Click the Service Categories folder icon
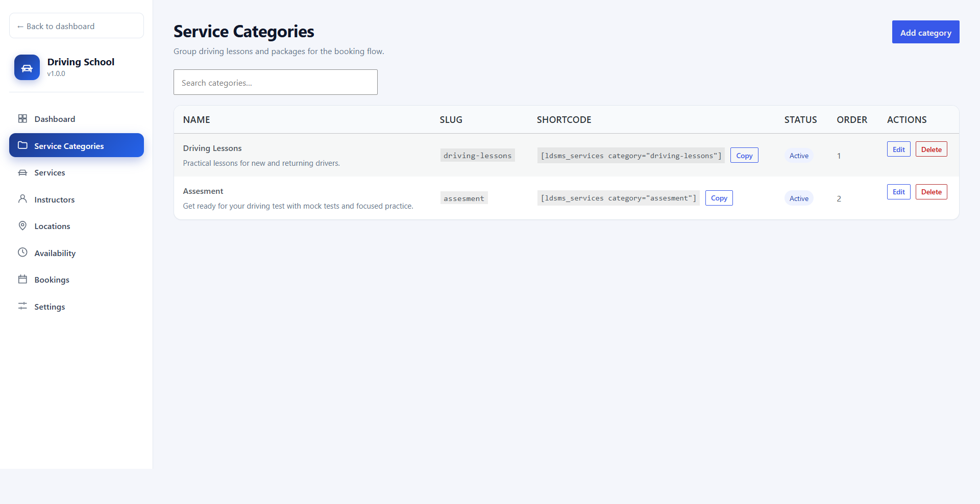This screenshot has height=504, width=980. point(22,145)
